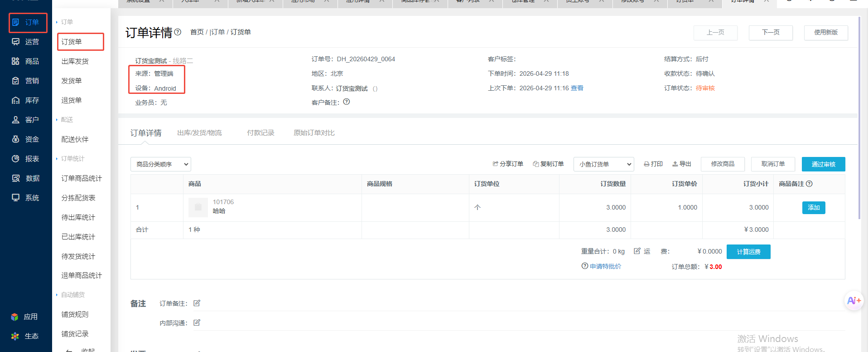Open the 运营 section in sidebar
The width and height of the screenshot is (868, 352).
26,42
